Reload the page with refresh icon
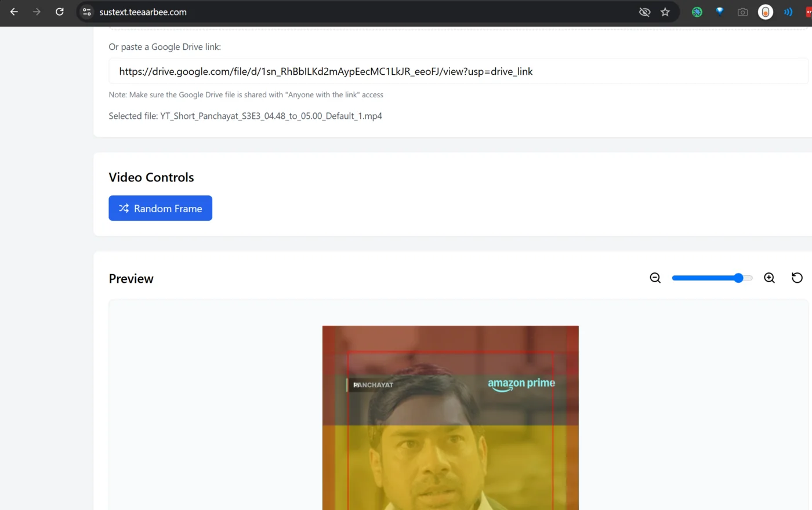 (59, 12)
